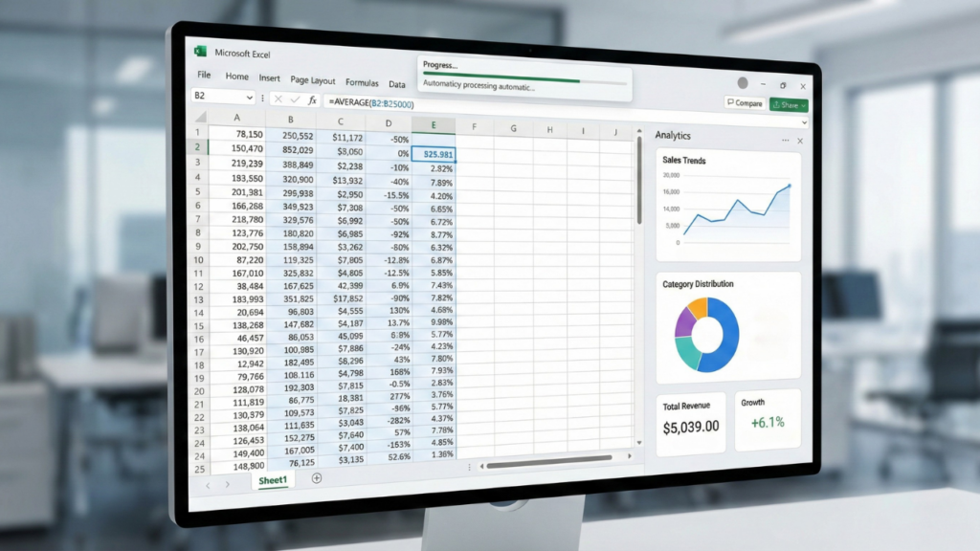This screenshot has width=980, height=551.
Task: Open Analytics panel more options (three dots)
Action: [x=783, y=140]
